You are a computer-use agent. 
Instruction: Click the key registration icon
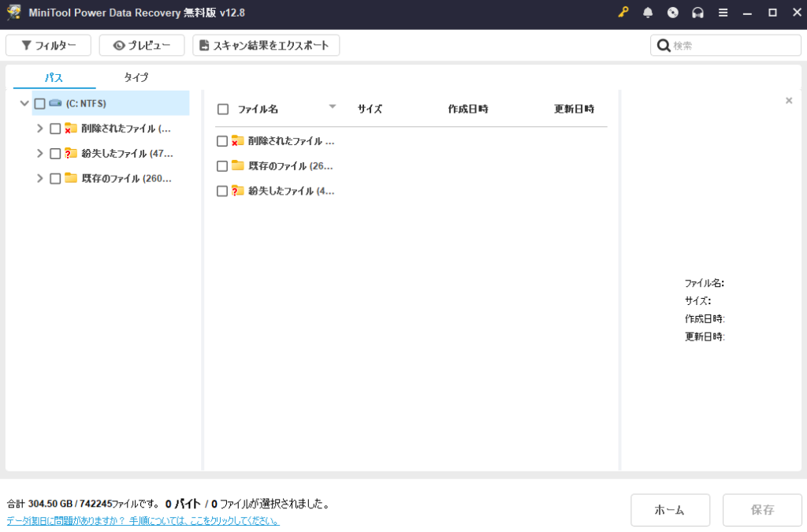click(x=623, y=13)
